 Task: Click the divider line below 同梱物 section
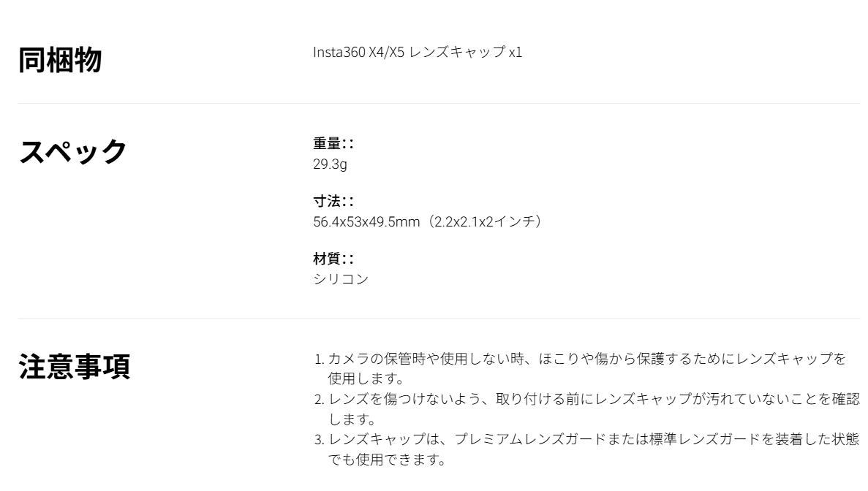439,104
